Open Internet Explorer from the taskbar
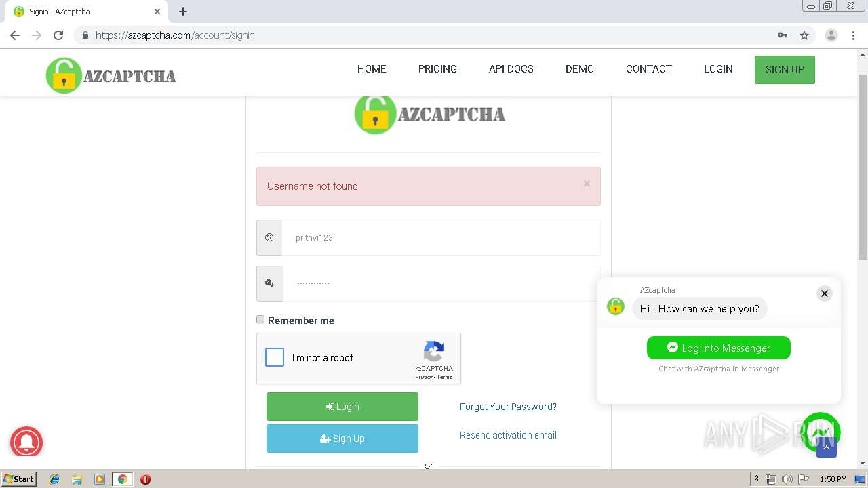Viewport: 868px width, 488px height. pyautogui.click(x=54, y=479)
